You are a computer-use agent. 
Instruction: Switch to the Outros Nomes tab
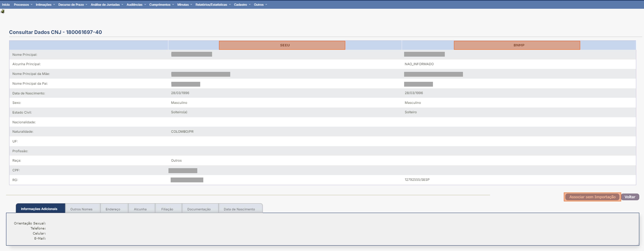(83, 209)
